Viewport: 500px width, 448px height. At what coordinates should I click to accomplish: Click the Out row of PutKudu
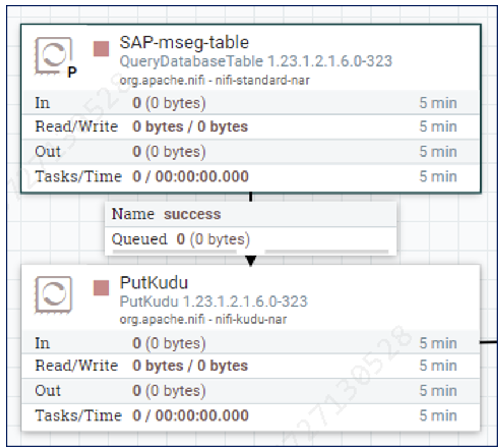(251, 391)
